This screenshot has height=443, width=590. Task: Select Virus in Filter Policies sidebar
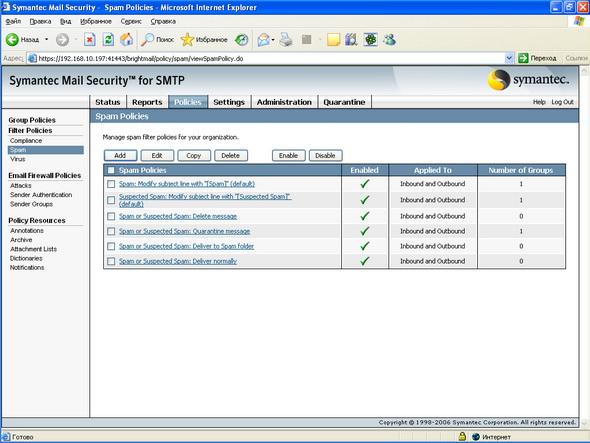[x=18, y=159]
